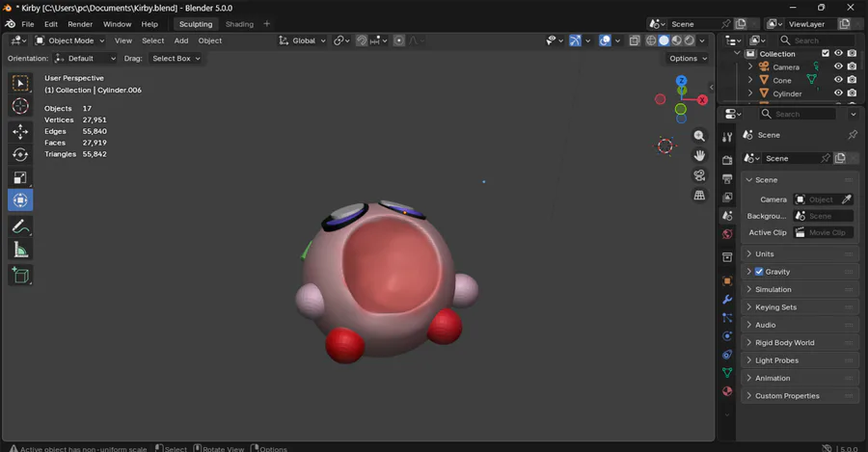Screen dimensions: 868x452
Task: Open the Object properties tab
Action: (727, 281)
